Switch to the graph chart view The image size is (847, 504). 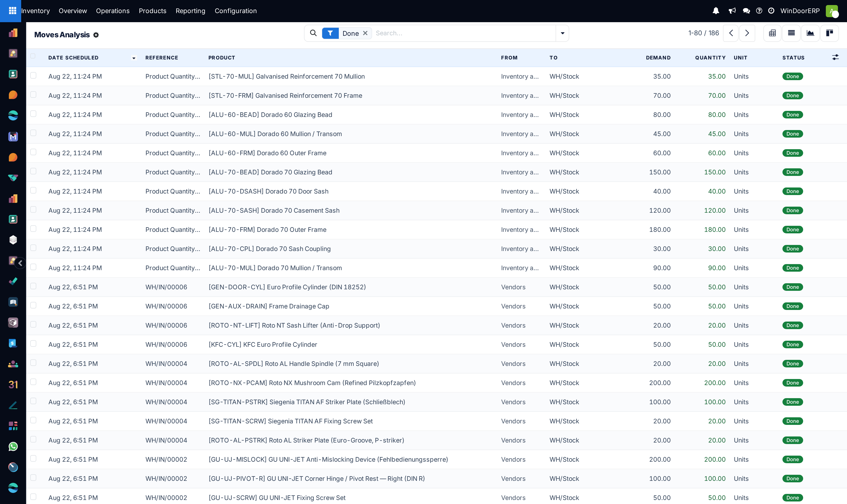[810, 33]
